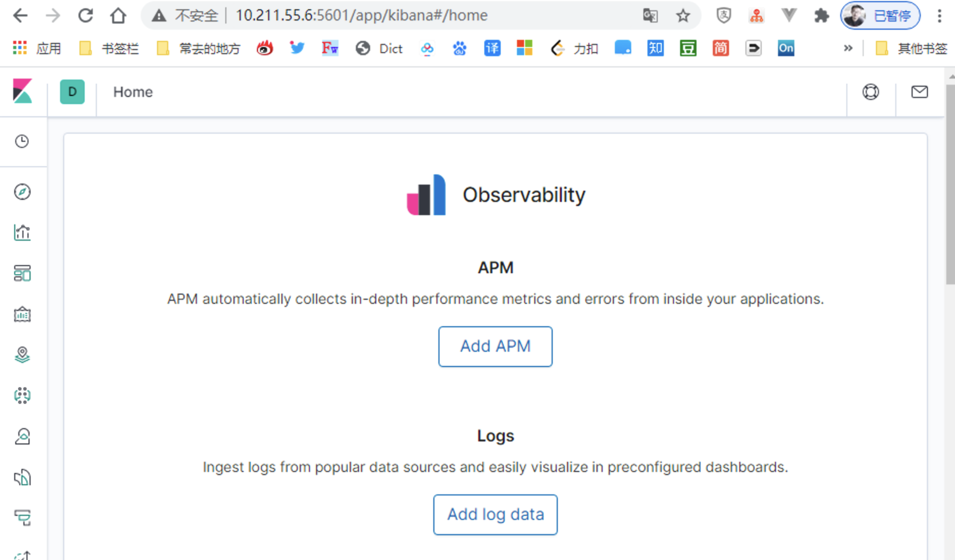Click the page's vertical scrollbar
The height and width of the screenshot is (560, 955).
(x=950, y=184)
